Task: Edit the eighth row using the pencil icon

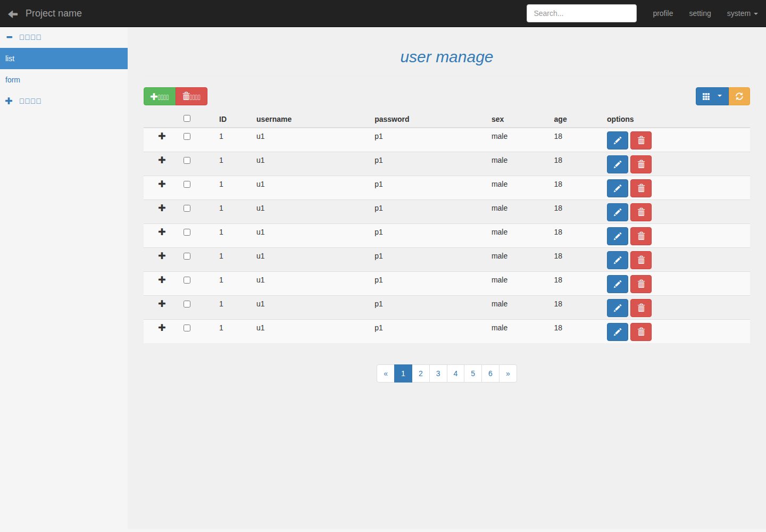Action: [617, 308]
